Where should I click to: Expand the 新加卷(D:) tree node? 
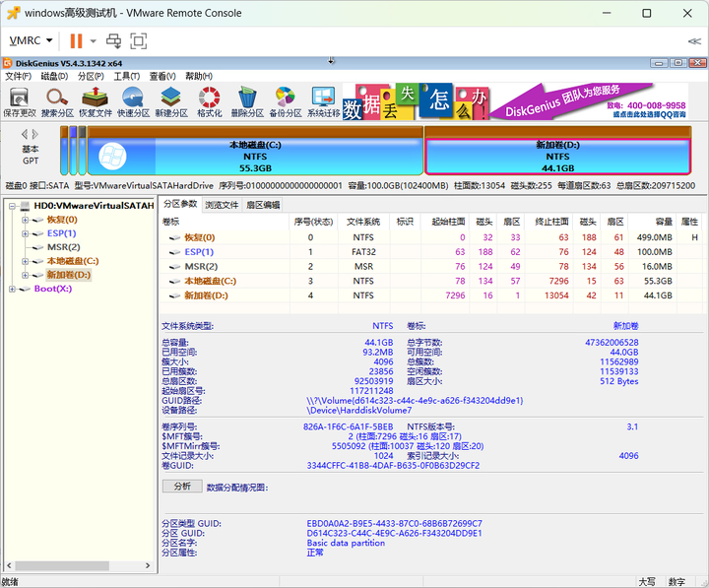[x=26, y=275]
